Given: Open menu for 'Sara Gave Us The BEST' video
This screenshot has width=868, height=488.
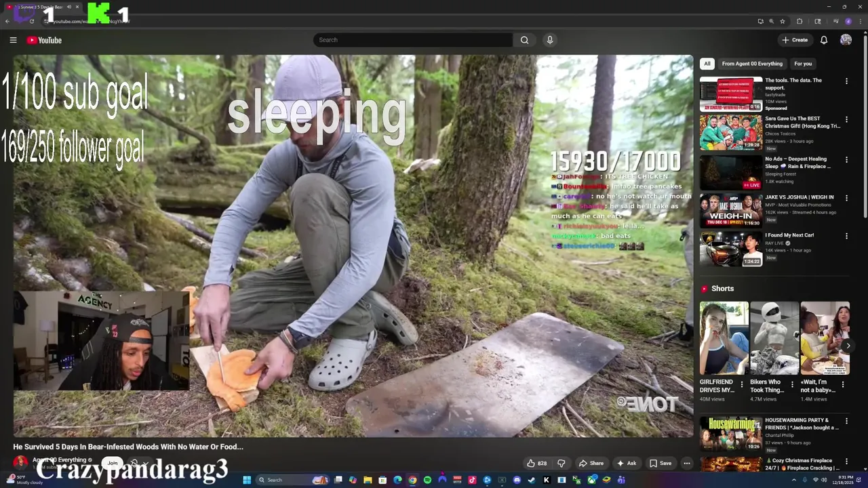Looking at the screenshot, I should click(846, 120).
